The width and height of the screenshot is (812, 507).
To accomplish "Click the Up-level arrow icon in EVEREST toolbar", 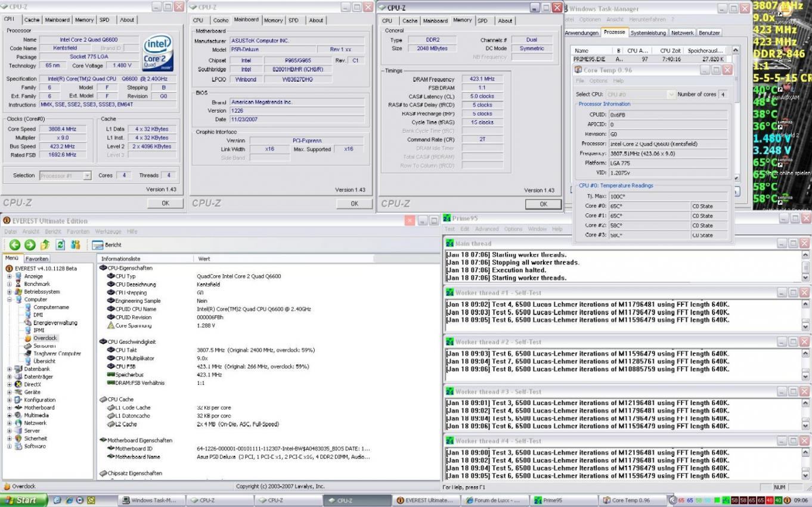I will [45, 244].
